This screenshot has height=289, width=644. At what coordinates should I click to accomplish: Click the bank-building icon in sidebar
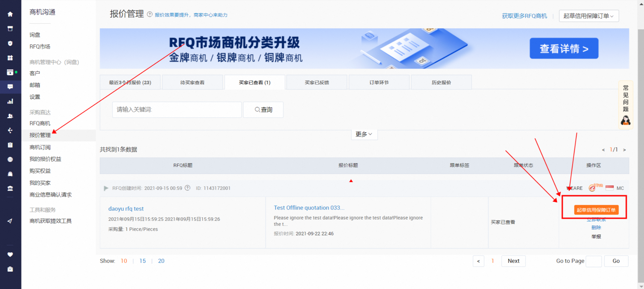10,188
